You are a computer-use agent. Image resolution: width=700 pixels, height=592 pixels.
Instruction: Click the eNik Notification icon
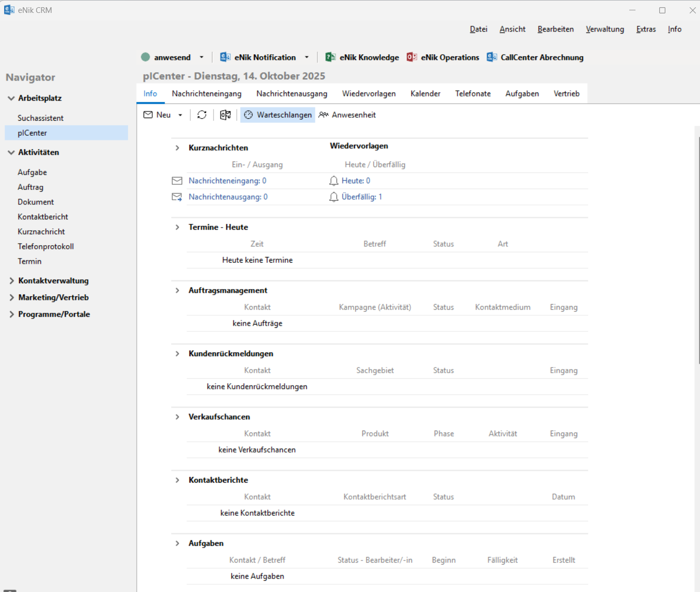[x=225, y=57]
